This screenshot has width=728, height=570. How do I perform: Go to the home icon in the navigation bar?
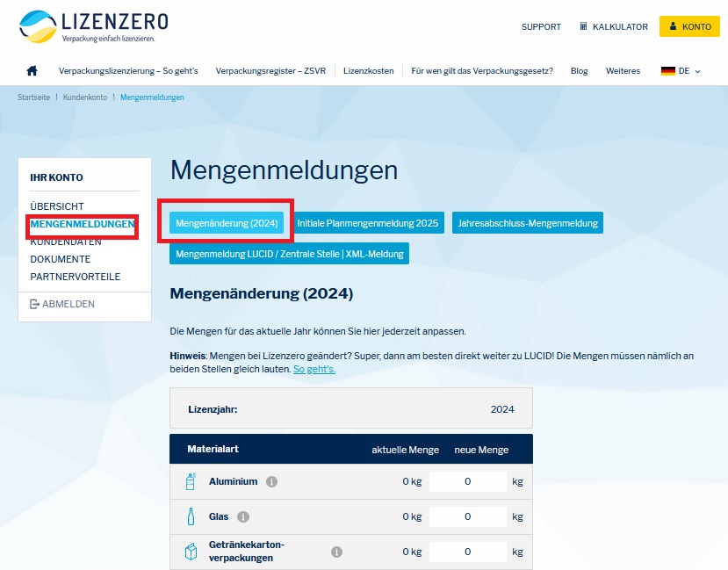[x=32, y=70]
